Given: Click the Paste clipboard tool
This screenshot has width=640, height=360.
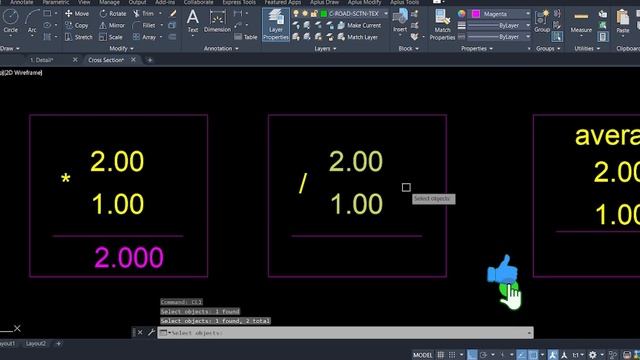Looking at the screenshot, I should coord(623,22).
